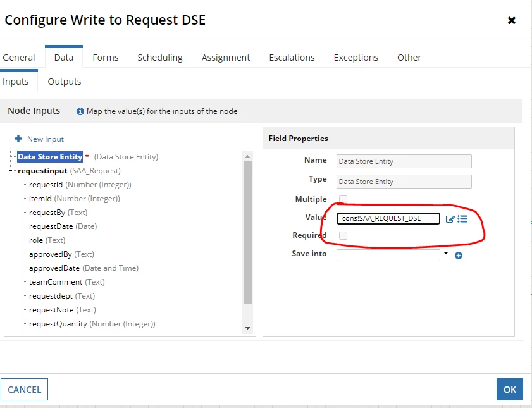Switch to the Outputs sub-tab
The image size is (532, 408).
pyautogui.click(x=65, y=82)
